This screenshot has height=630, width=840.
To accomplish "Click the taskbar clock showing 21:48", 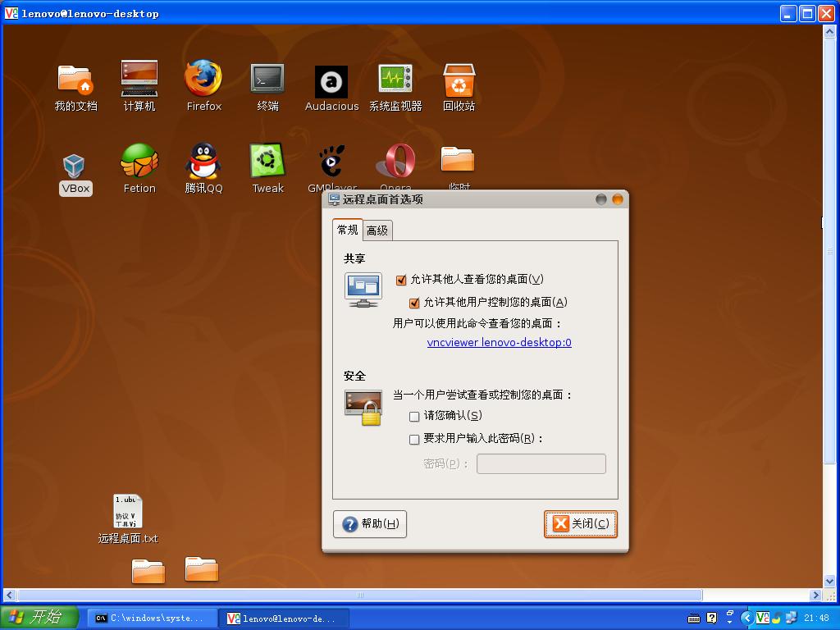I will 816,618.
